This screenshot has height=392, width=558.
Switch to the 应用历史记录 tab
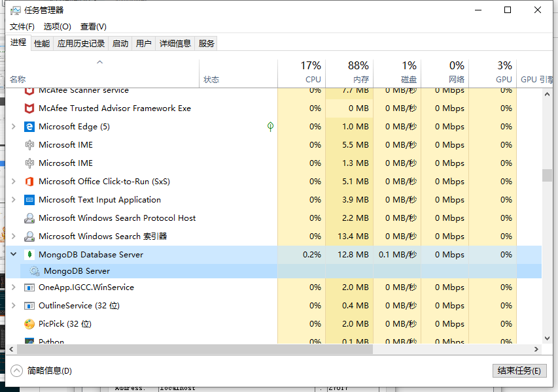[x=80, y=43]
